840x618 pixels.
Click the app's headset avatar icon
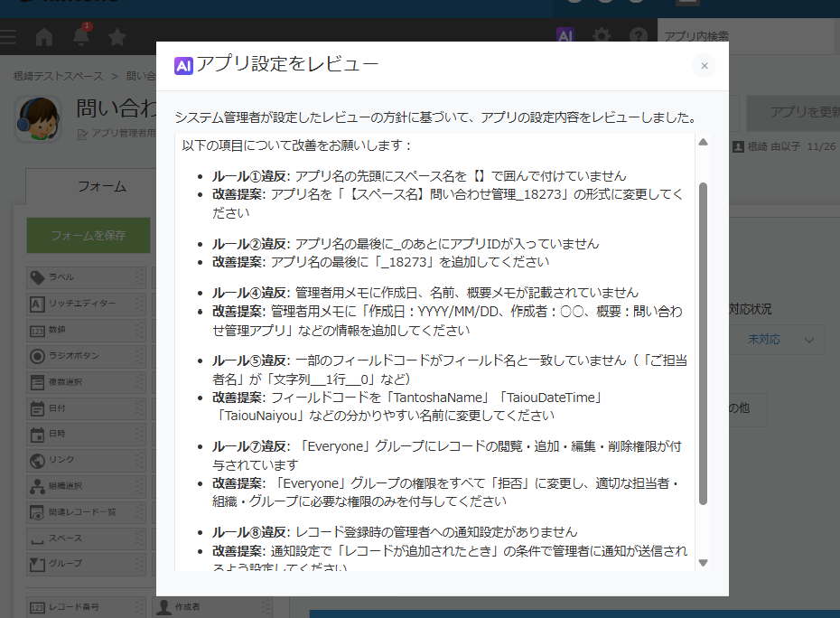38,118
